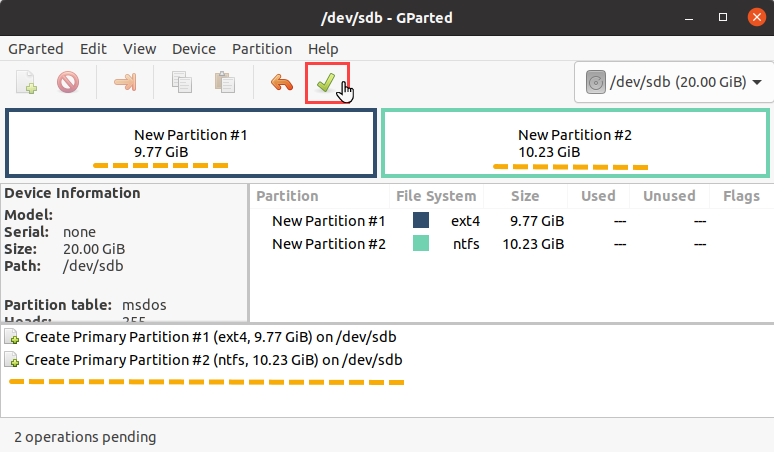Select New Partition #1 graphical block
Image resolution: width=774 pixels, height=452 pixels.
[191, 143]
